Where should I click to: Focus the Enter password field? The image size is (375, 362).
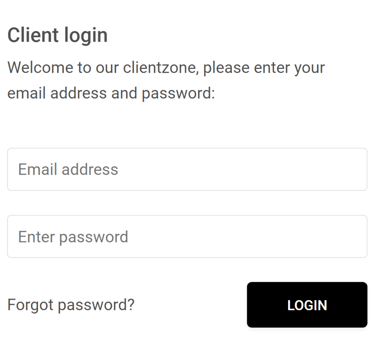click(x=187, y=236)
